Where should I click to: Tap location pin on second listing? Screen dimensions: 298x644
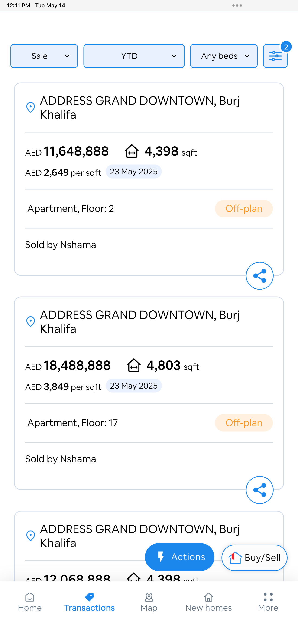click(x=31, y=322)
